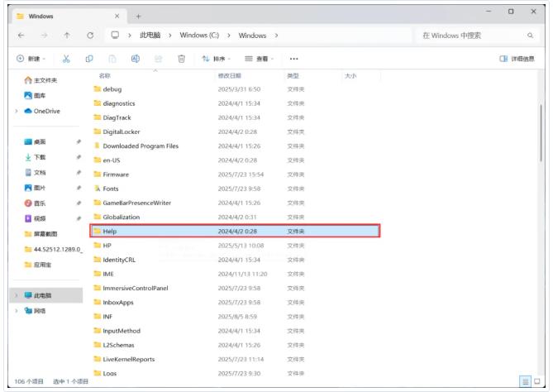553x392 pixels.
Task: Open the 排序 sort dropdown
Action: (217, 58)
